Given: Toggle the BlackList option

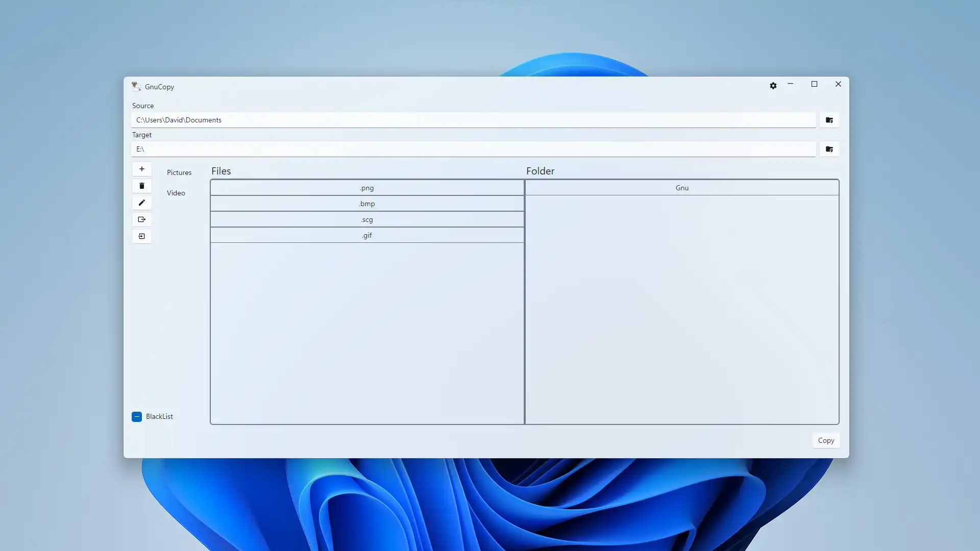Looking at the screenshot, I should 136,416.
